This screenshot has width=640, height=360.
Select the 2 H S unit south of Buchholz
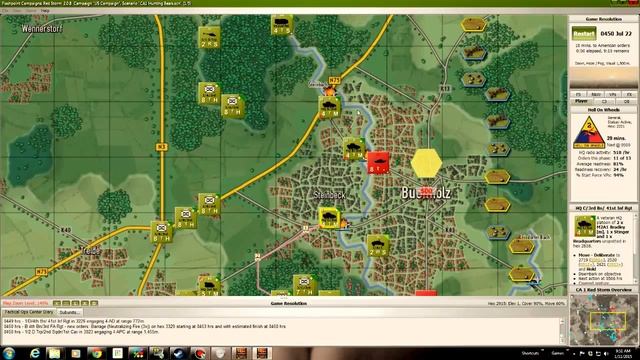[378, 246]
